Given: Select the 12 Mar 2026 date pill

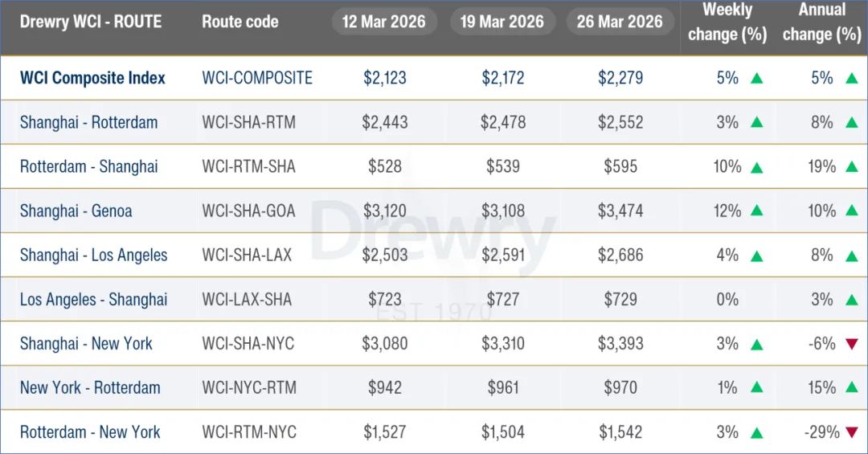Looking at the screenshot, I should (x=384, y=22).
